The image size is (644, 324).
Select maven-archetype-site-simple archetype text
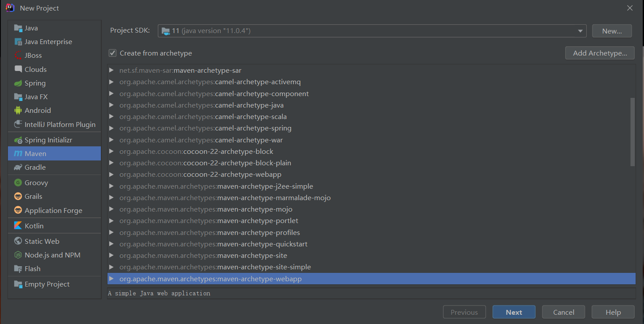click(264, 267)
